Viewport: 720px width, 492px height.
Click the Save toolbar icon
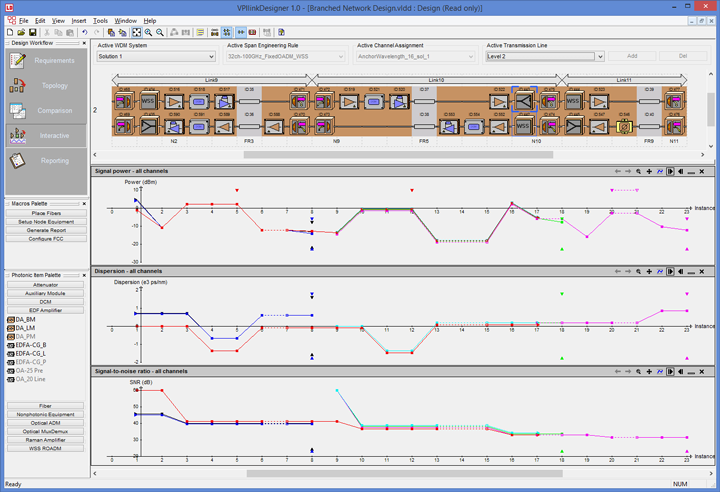[x=33, y=32]
